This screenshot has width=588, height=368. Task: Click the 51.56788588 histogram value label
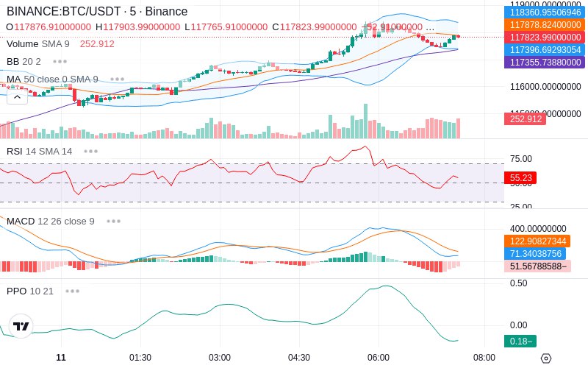(538, 266)
